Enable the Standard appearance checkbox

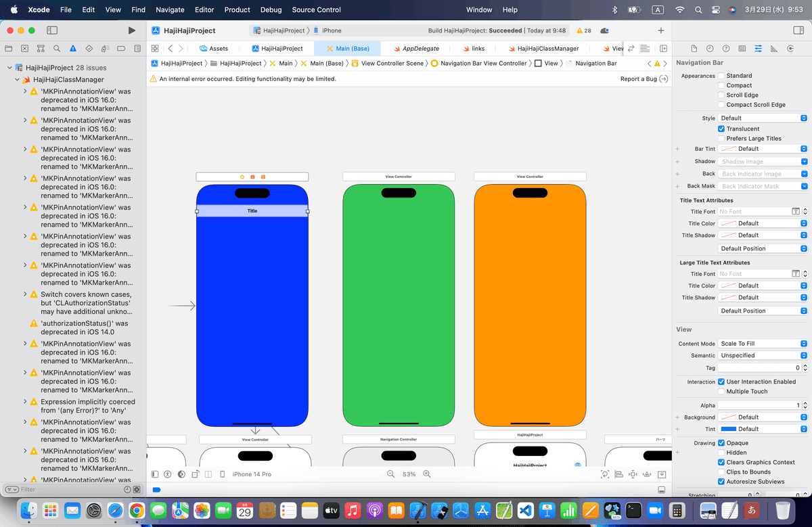click(x=721, y=76)
